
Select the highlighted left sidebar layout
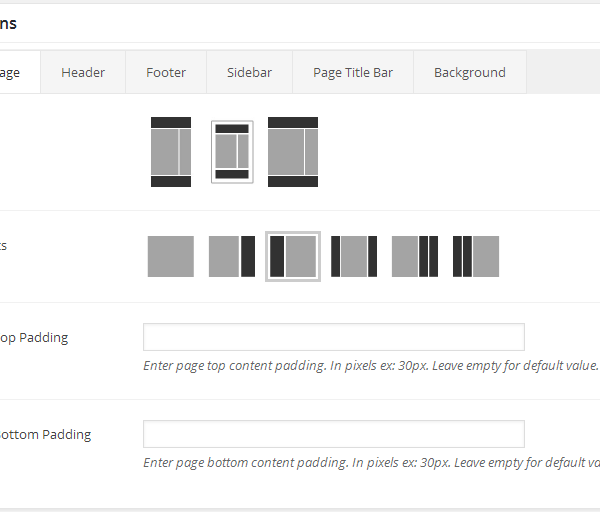point(293,256)
